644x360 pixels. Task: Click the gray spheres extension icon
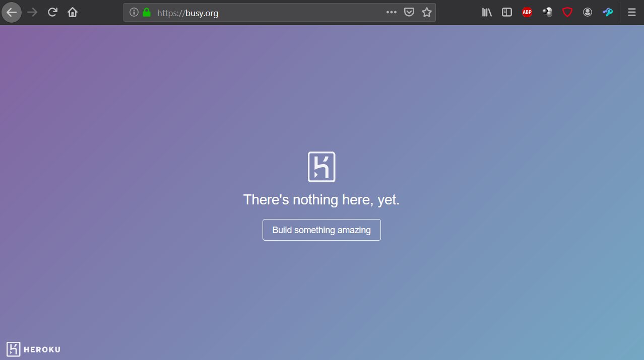tap(547, 12)
